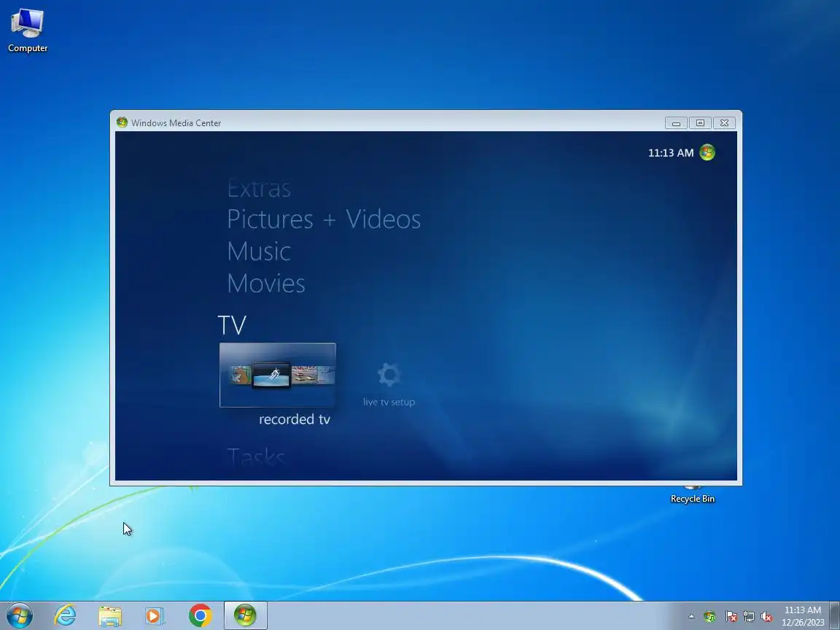Open the Action Center flag icon
This screenshot has height=630, width=840.
coord(731,617)
